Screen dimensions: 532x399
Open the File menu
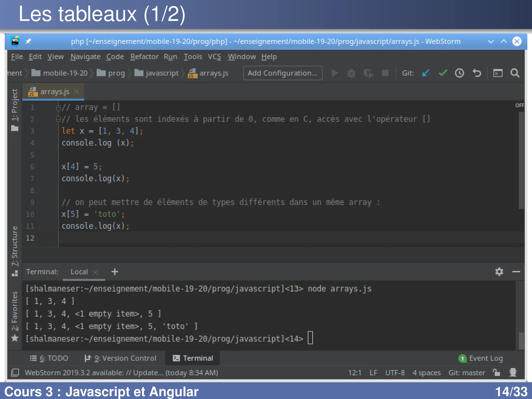pos(17,57)
